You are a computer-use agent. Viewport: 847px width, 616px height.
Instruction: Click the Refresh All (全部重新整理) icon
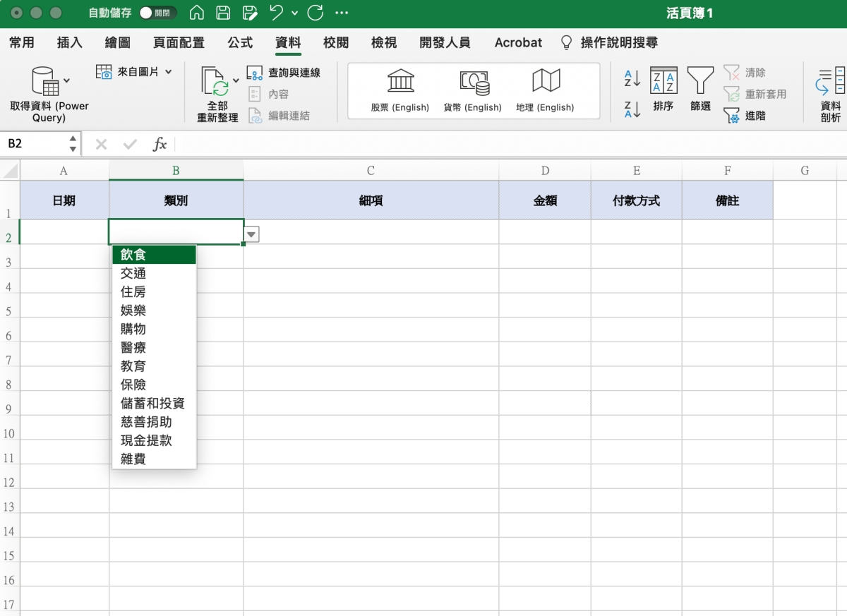click(216, 82)
